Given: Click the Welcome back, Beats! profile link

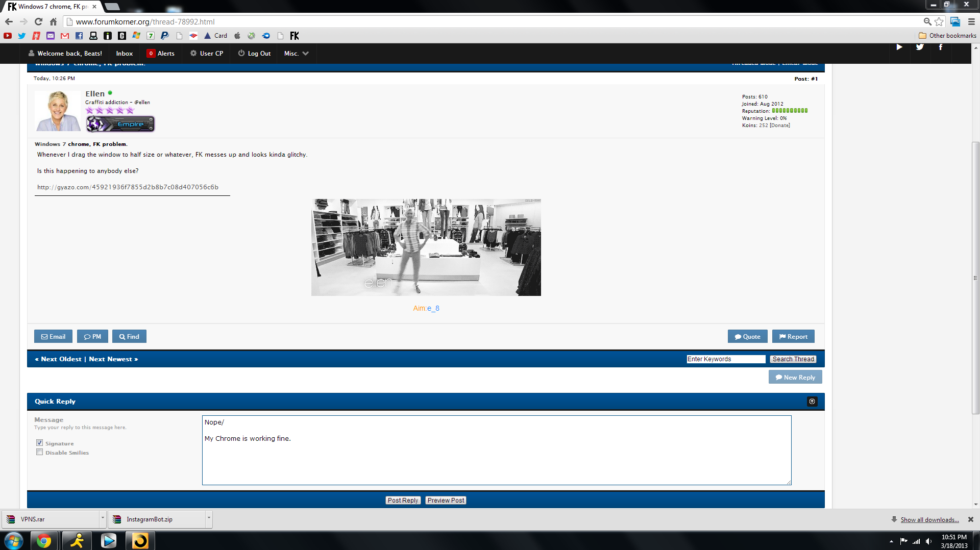Looking at the screenshot, I should tap(65, 54).
